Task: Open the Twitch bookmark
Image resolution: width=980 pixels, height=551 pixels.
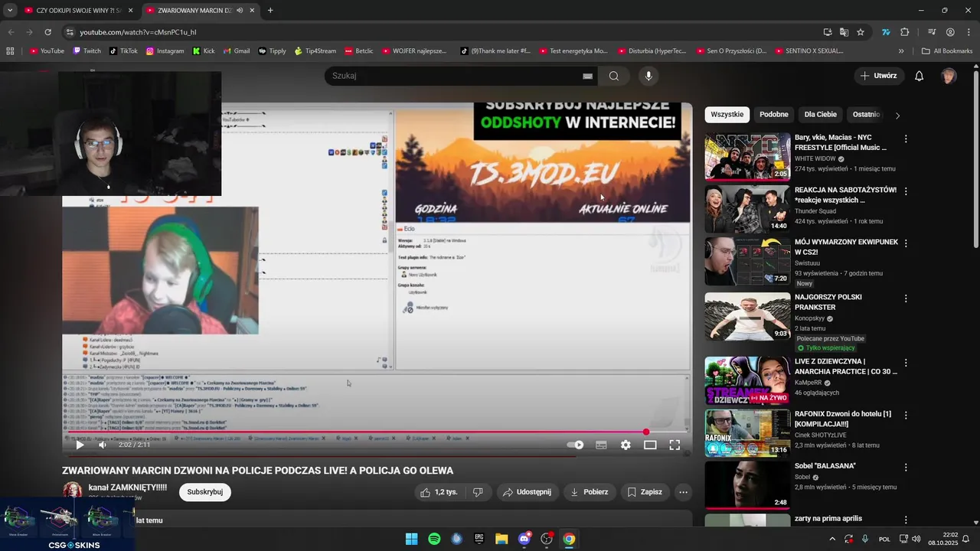Action: click(x=87, y=51)
